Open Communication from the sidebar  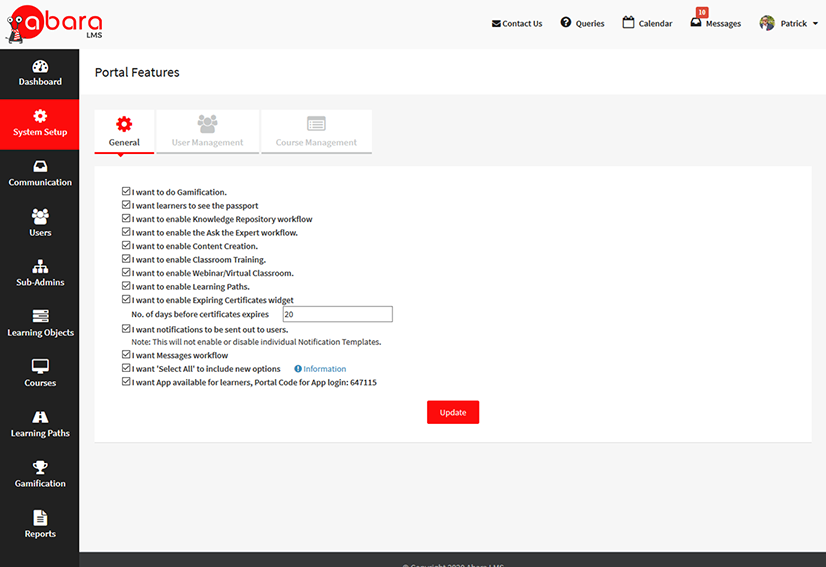tap(40, 174)
